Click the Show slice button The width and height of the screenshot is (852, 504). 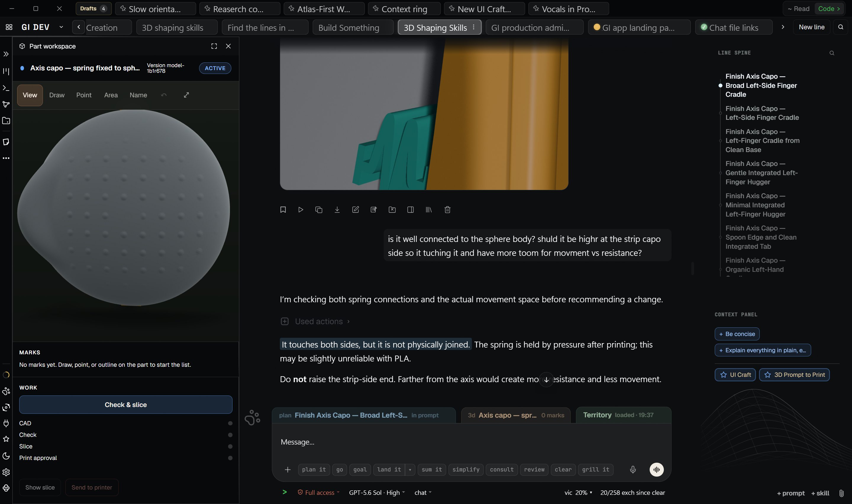pos(40,487)
